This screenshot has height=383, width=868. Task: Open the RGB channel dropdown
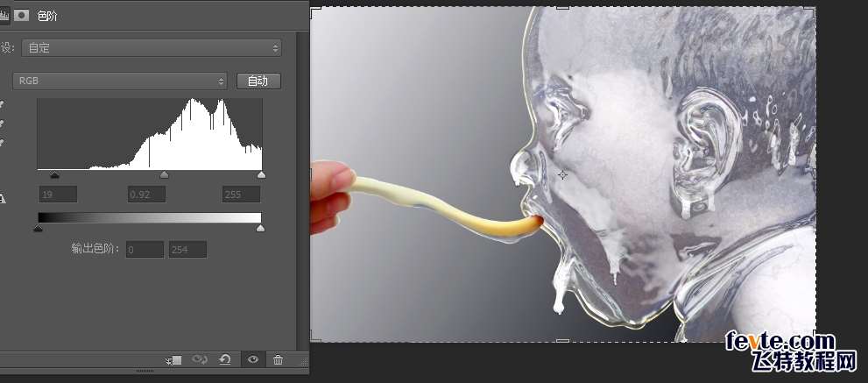click(x=120, y=81)
